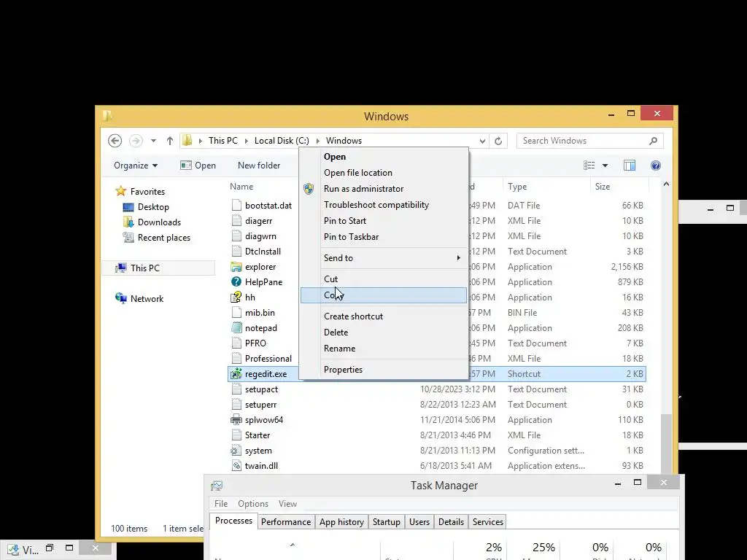Switch to Users tab in Task Manager

(419, 522)
